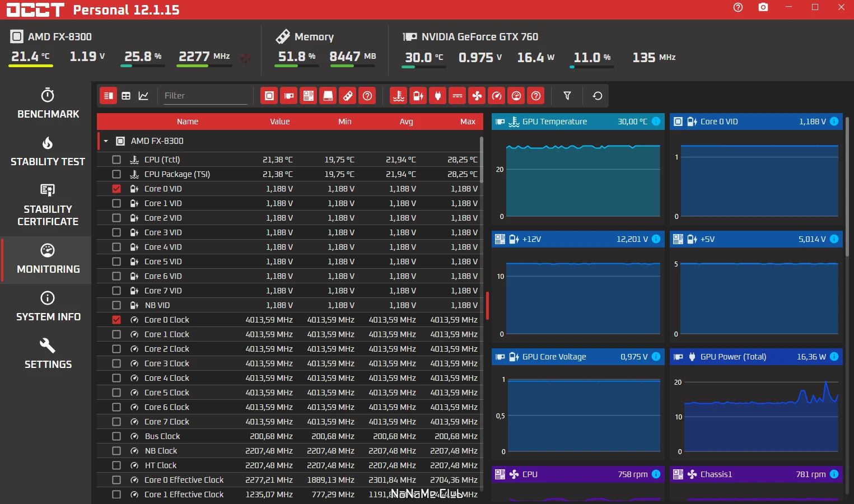Open the GPU Temperature graph info button
Screen dimensions: 854x504
(x=656, y=122)
